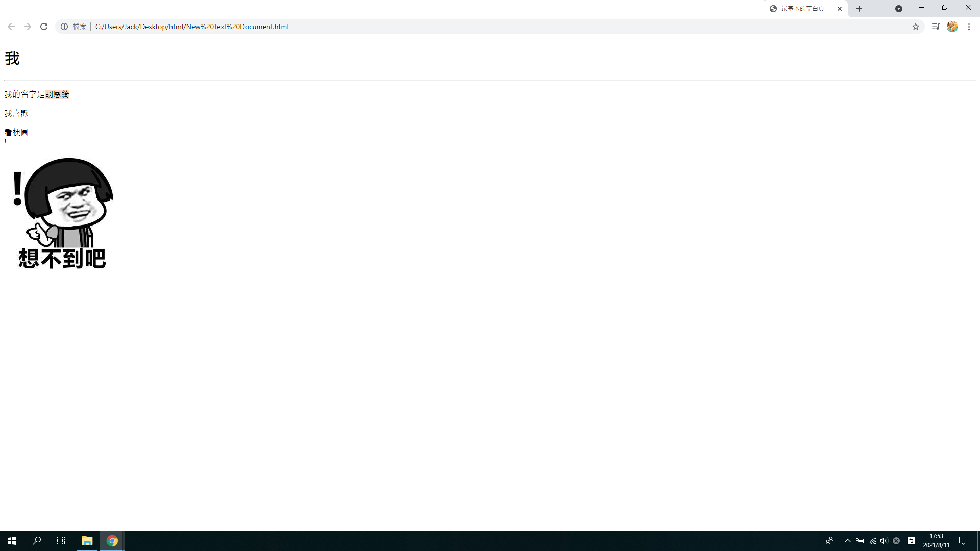Open the notification center icon

[963, 541]
